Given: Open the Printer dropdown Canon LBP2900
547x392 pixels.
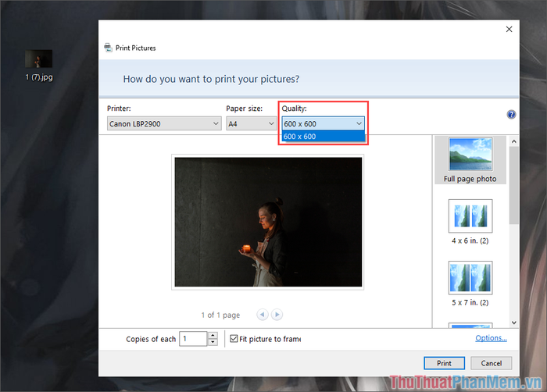Looking at the screenshot, I should point(164,123).
